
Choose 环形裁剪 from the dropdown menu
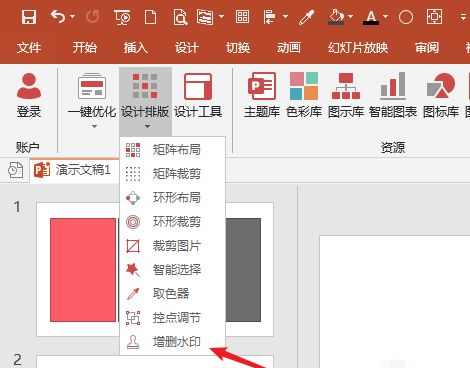(x=172, y=222)
